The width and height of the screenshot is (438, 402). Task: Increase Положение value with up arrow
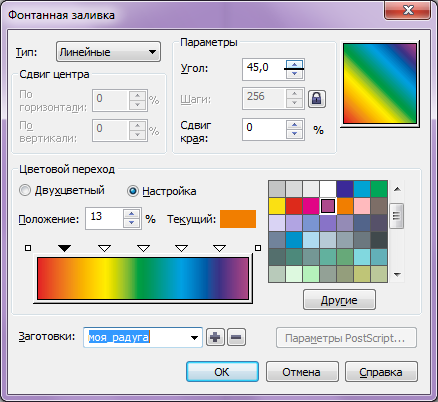click(132, 214)
